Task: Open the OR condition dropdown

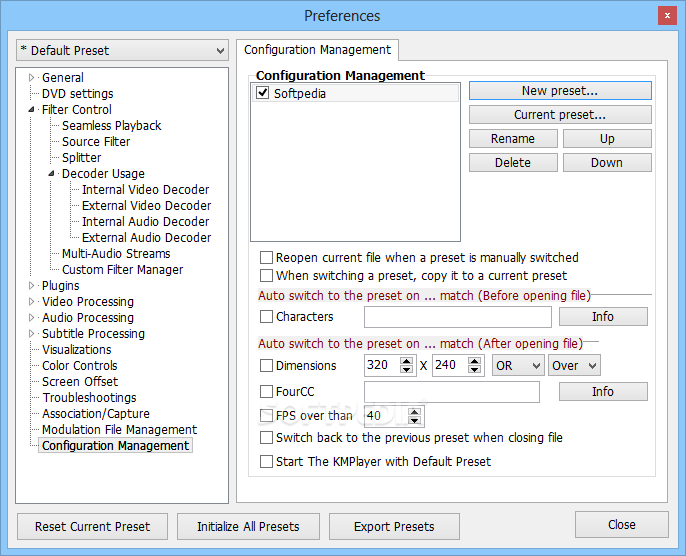Action: tap(518, 365)
